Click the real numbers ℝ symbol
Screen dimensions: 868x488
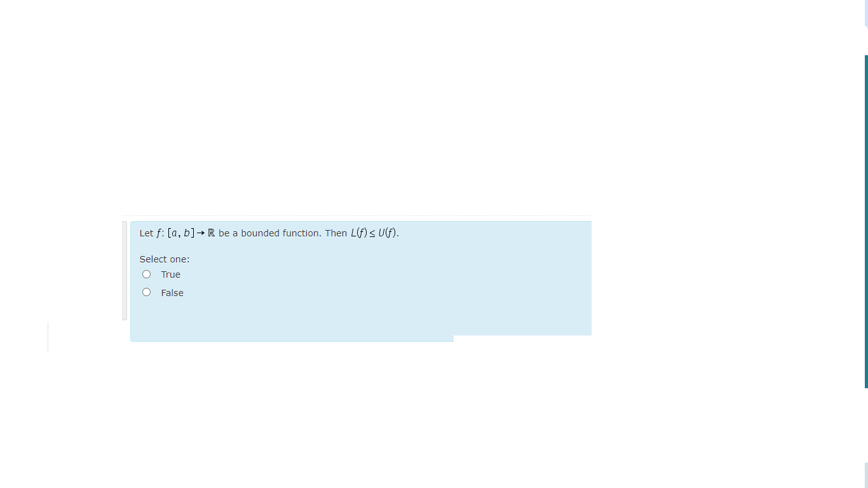[x=212, y=233]
